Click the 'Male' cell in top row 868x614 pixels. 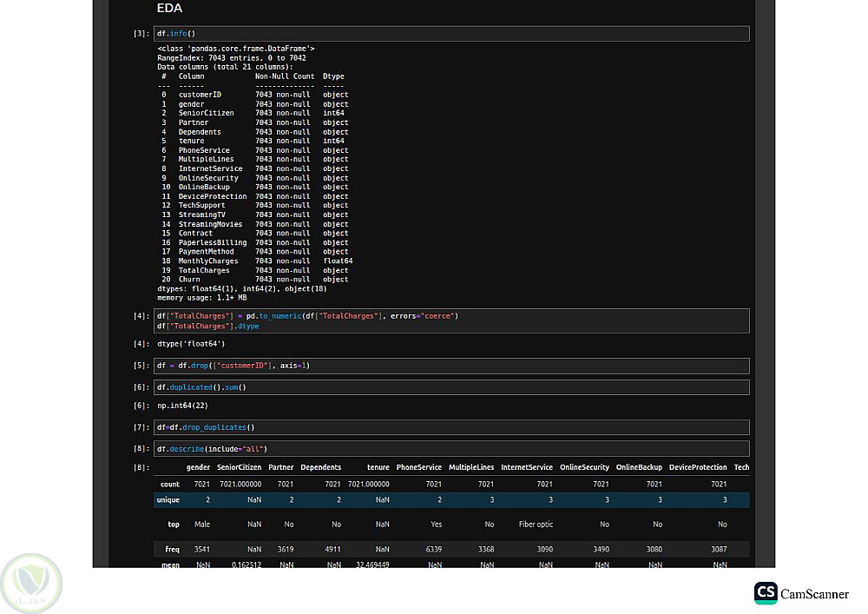[x=202, y=525]
